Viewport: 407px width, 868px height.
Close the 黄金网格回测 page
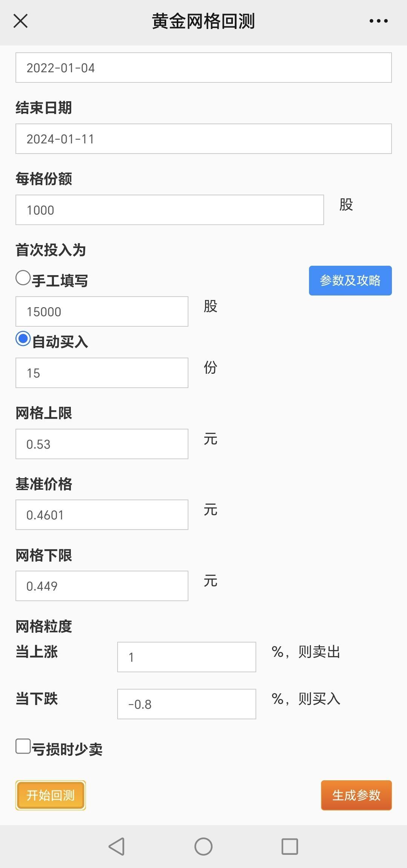point(20,21)
